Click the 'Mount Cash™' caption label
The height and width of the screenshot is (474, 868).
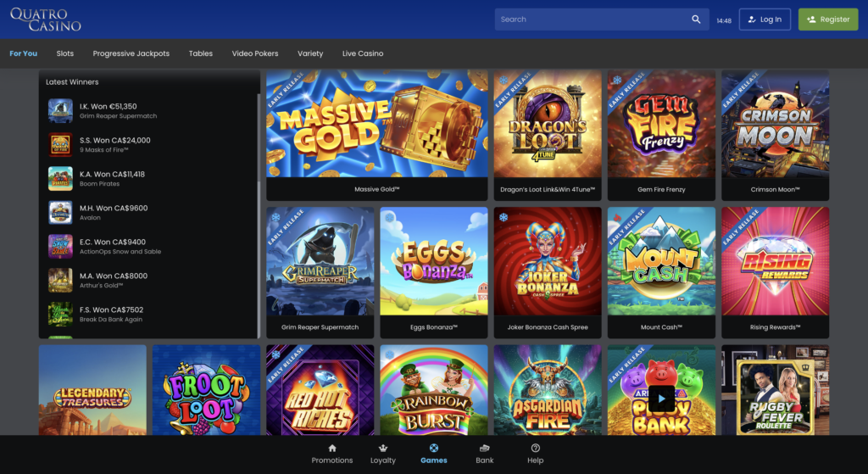661,327
